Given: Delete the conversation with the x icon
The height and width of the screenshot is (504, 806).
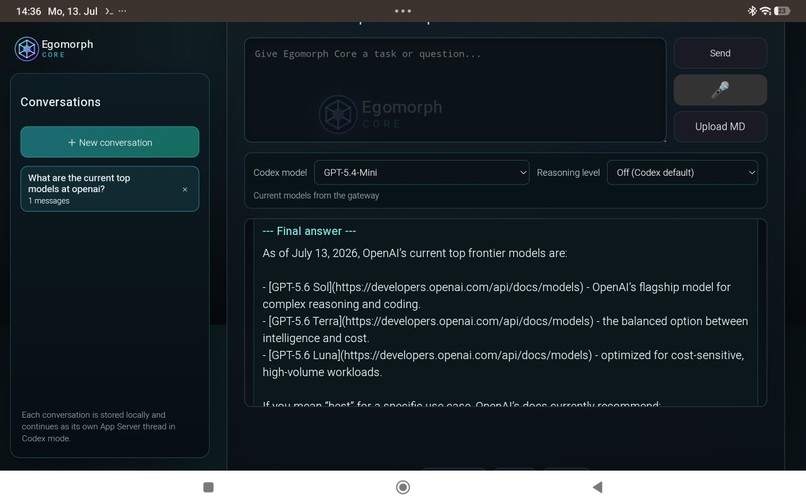Looking at the screenshot, I should tap(185, 189).
